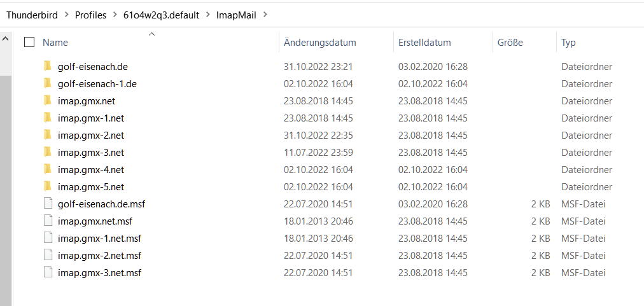
Task: Navigate to Thunderbird in the address path
Action: pyautogui.click(x=32, y=15)
